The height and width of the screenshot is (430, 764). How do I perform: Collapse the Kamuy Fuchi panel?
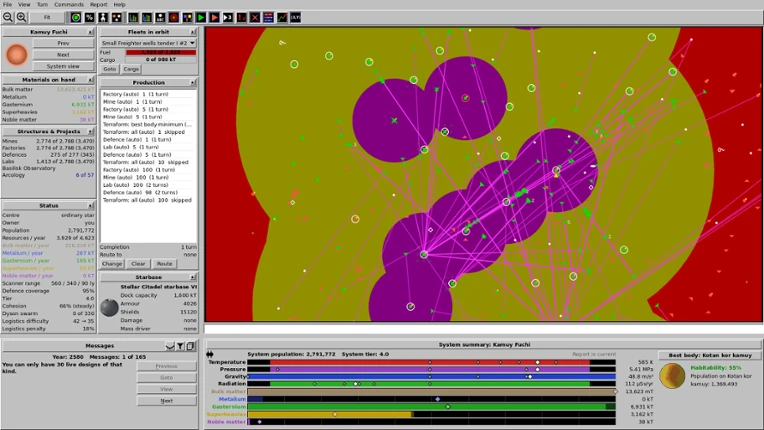(91, 32)
